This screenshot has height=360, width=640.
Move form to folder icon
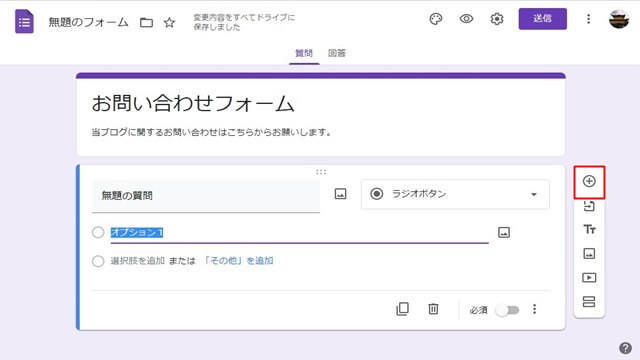[146, 22]
